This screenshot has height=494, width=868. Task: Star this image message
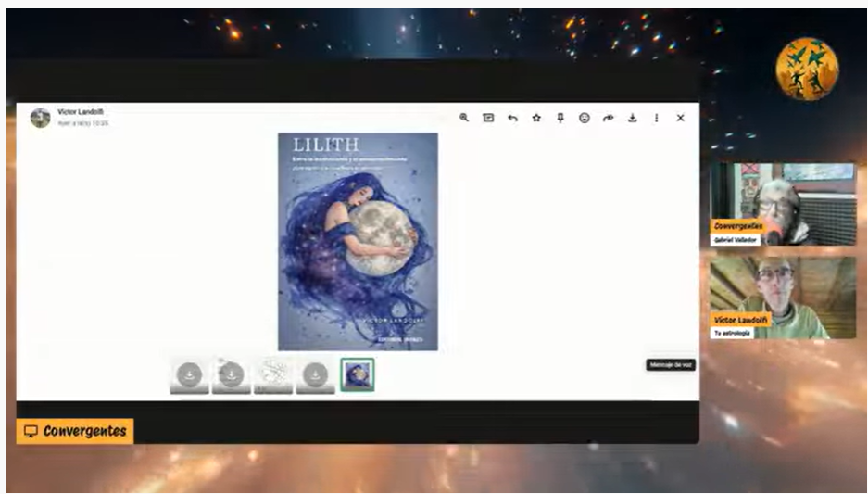(x=536, y=118)
